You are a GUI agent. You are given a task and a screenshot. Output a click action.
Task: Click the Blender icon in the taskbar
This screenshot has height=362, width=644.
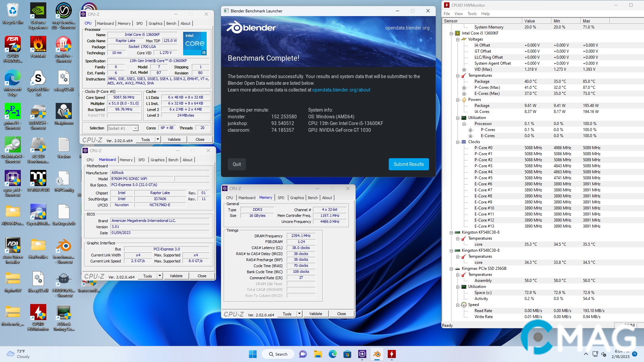[x=377, y=354]
